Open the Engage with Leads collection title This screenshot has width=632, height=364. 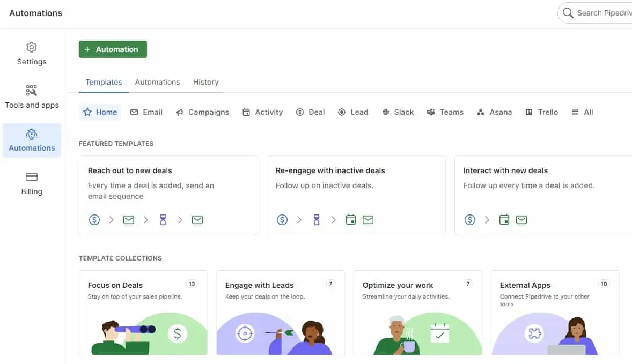pyautogui.click(x=260, y=285)
